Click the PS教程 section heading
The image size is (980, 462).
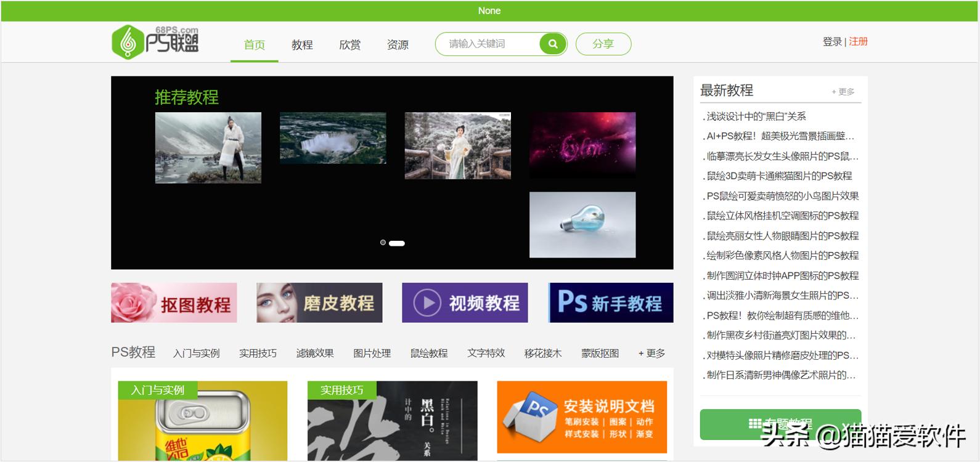133,352
